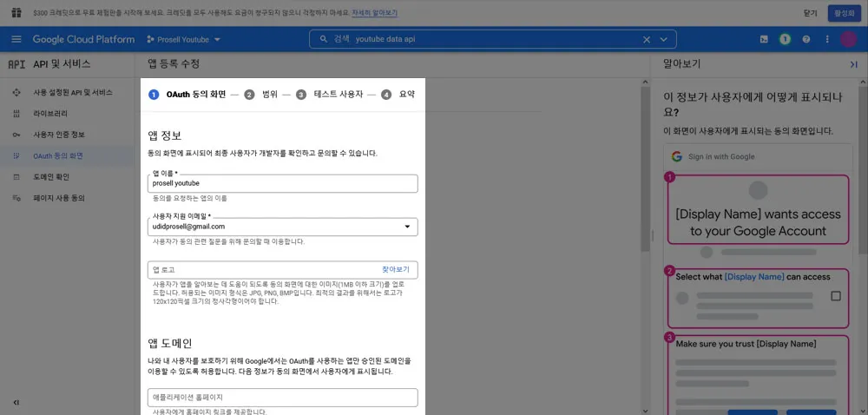This screenshot has width=868, height=415.
Task: Collapse the 알아보기 side panel
Action: [853, 64]
